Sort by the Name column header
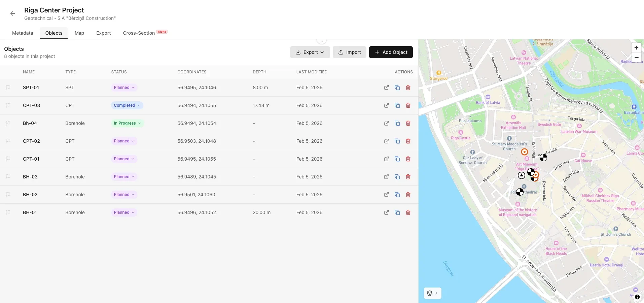644x303 pixels. point(29,72)
